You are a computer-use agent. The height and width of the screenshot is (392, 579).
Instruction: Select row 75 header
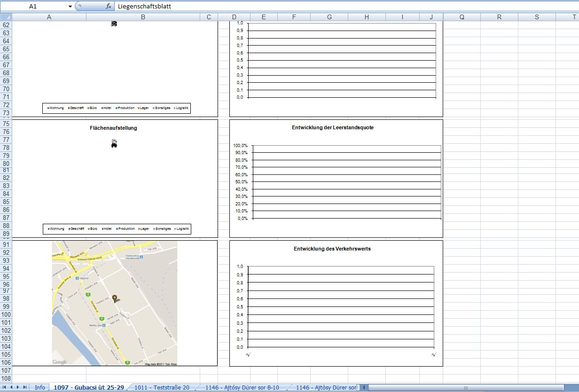(x=6, y=124)
